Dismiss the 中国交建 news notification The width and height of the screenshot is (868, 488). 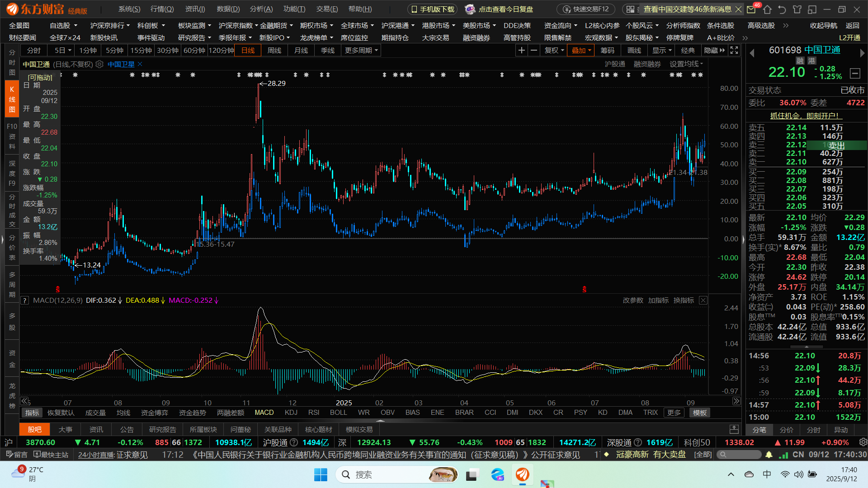(738, 9)
